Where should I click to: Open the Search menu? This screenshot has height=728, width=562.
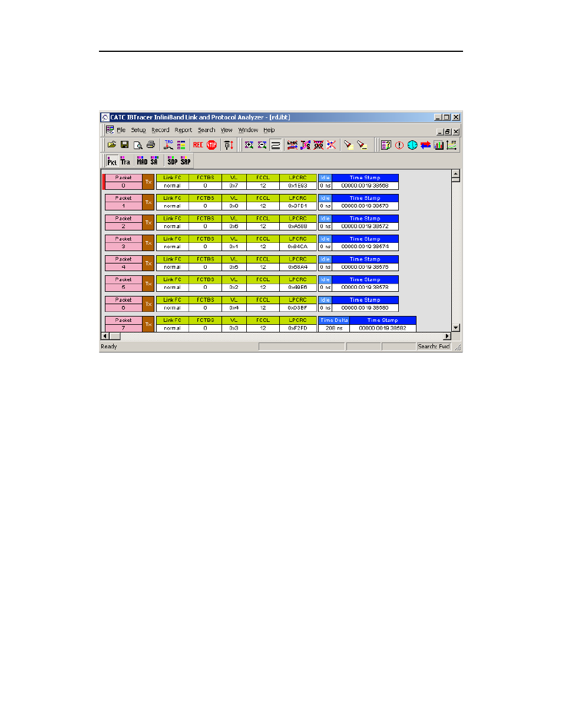pyautogui.click(x=206, y=130)
